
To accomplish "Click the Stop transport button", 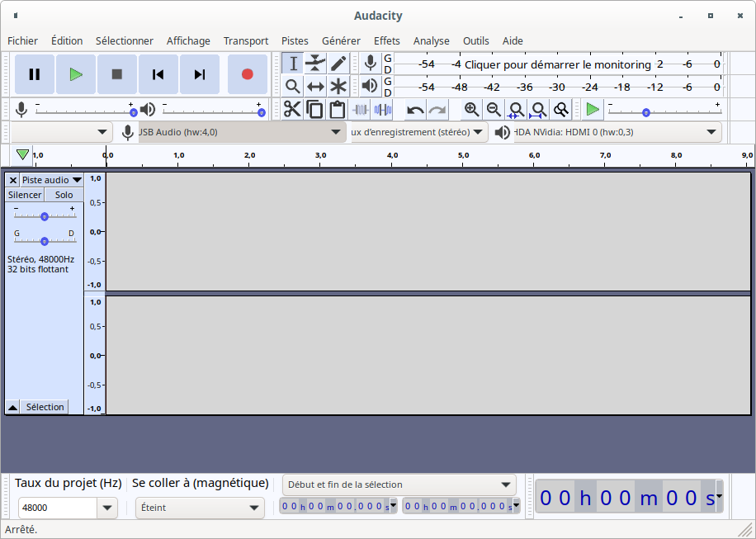I will pos(116,74).
